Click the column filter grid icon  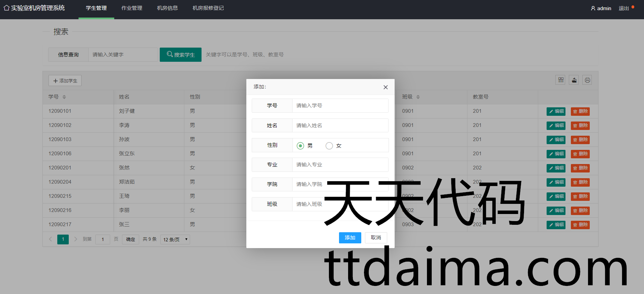[560, 80]
